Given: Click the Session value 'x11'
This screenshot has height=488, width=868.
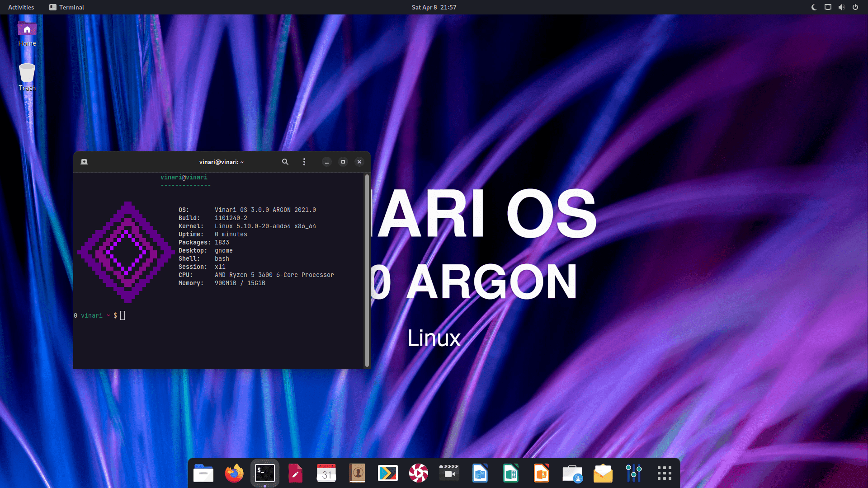Looking at the screenshot, I should click(x=220, y=267).
